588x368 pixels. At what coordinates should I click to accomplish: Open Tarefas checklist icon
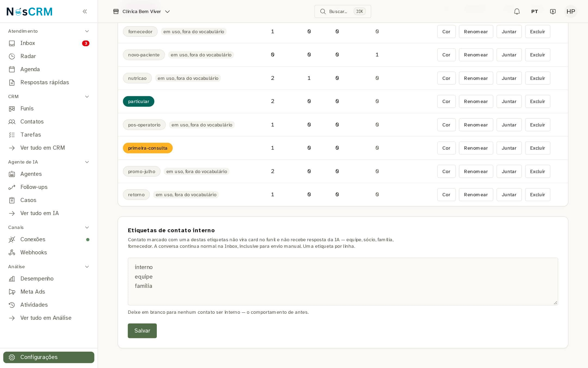[12, 135]
